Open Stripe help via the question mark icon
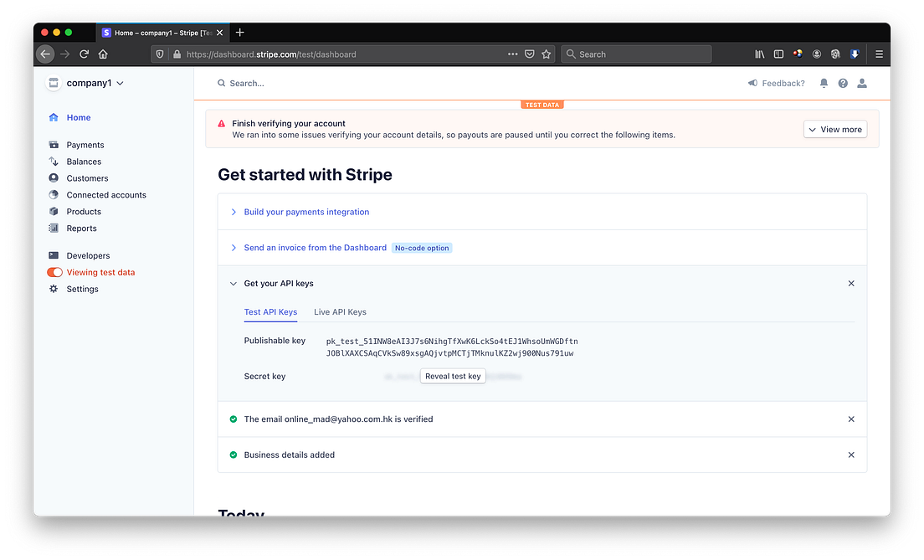 (x=843, y=83)
